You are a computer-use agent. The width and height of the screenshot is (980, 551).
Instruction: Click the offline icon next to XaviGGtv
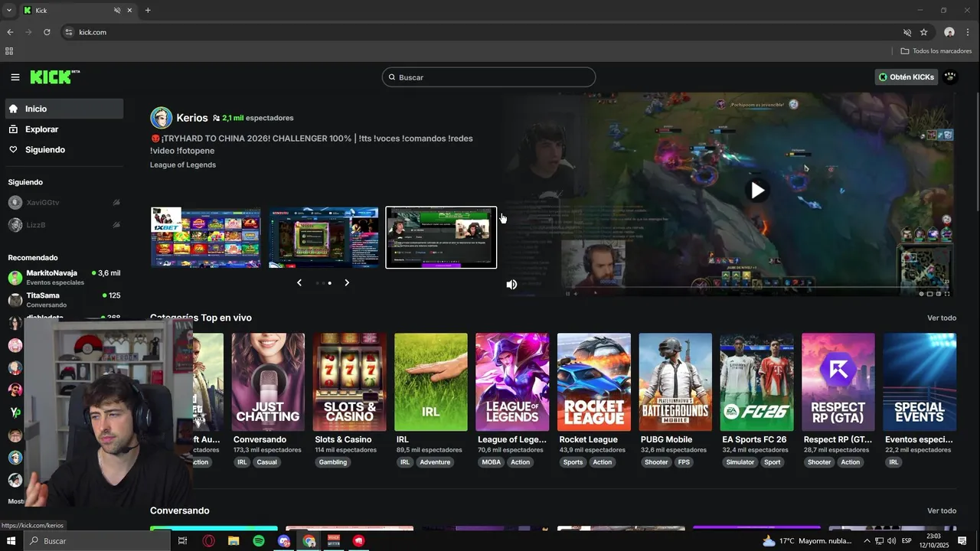coord(116,203)
